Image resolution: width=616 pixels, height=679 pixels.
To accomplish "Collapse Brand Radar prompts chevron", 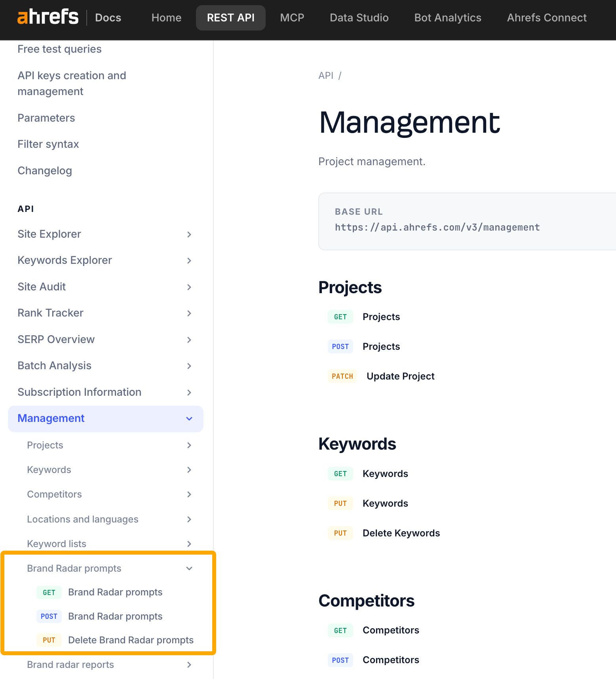I will [189, 568].
